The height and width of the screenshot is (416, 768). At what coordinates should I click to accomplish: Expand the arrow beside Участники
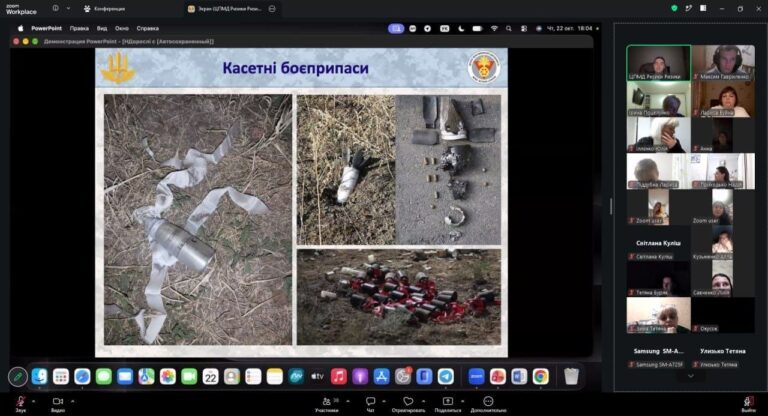348,401
